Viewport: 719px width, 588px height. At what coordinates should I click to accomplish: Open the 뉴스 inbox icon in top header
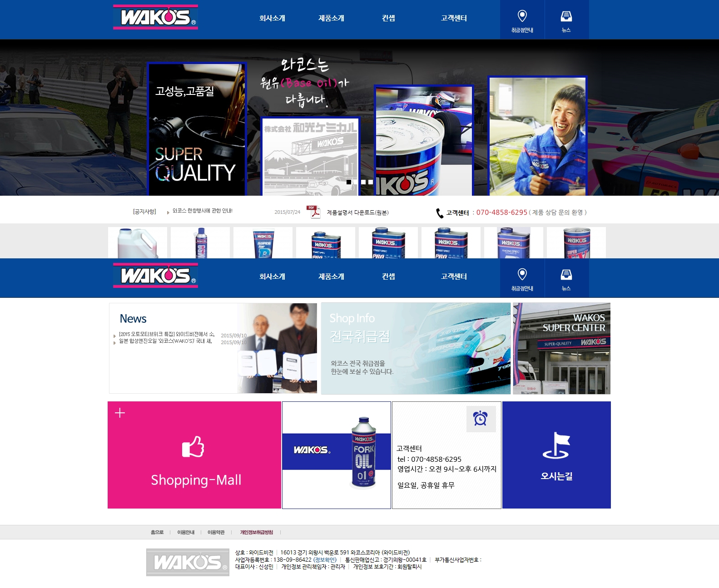(566, 16)
